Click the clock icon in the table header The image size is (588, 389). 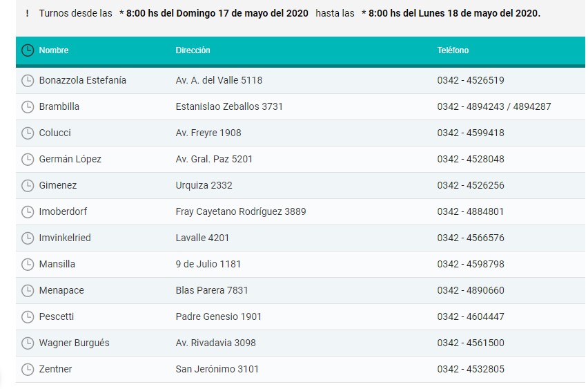coord(28,50)
